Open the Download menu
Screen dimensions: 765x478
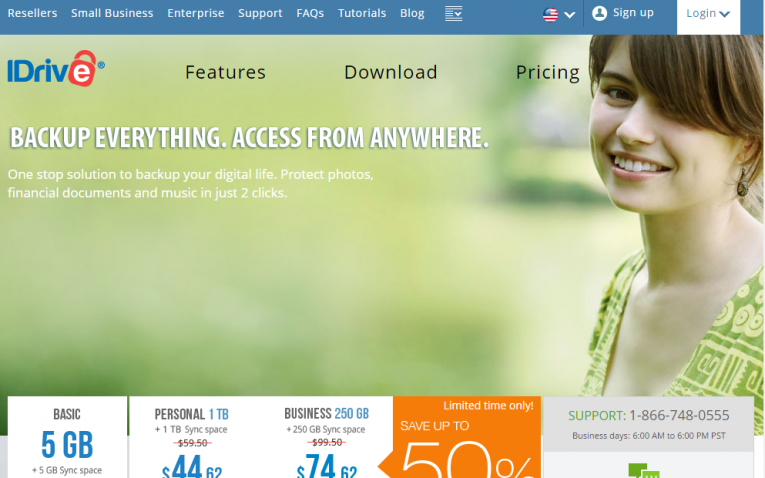point(390,72)
